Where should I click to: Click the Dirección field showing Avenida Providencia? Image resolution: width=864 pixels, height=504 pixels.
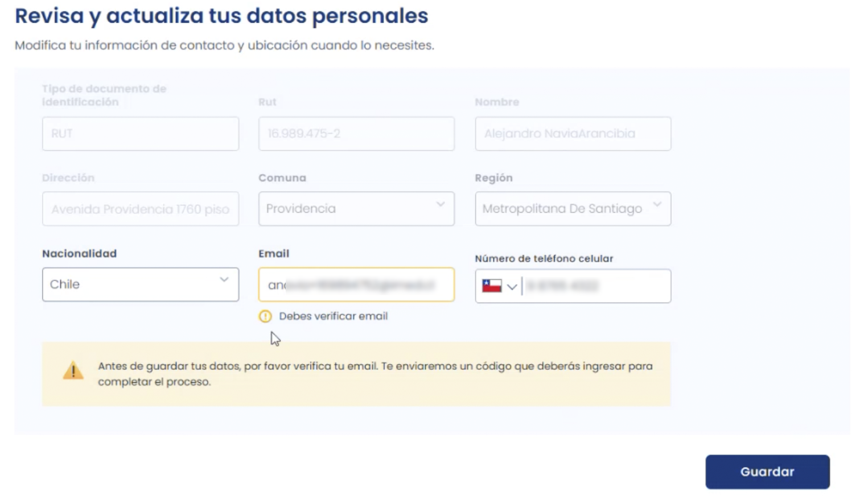tap(140, 209)
